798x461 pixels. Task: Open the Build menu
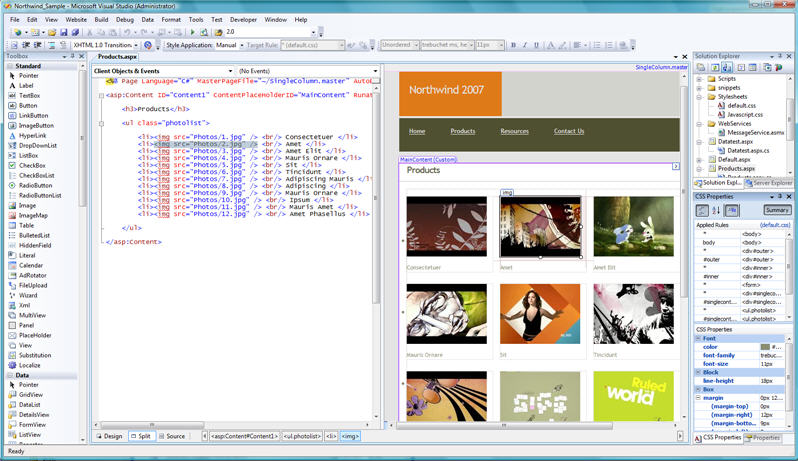(101, 20)
